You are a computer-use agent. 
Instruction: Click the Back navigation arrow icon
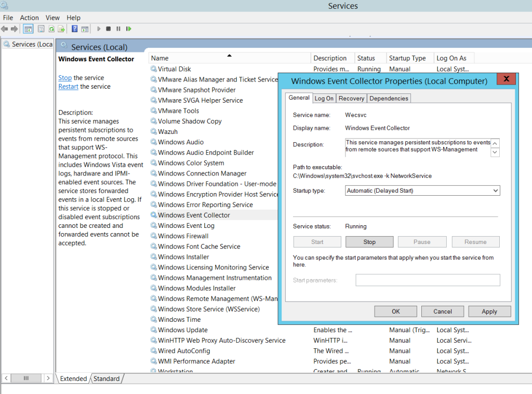(x=4, y=29)
